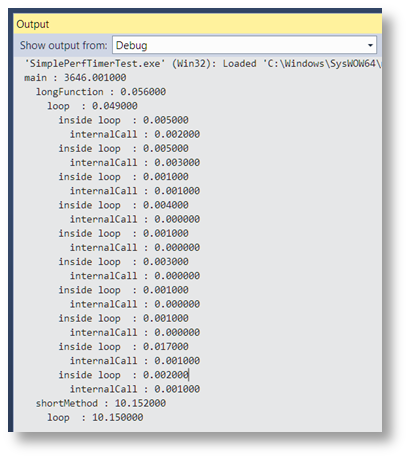Click the last internalCall : 0.001000 line
Image resolution: width=409 pixels, height=459 pixels.
pos(135,389)
